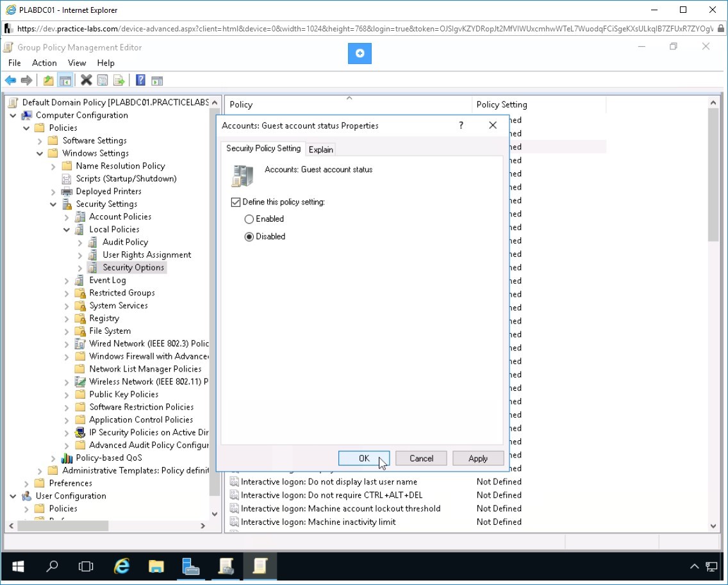728x585 pixels.
Task: Expand the Software Settings node
Action: [x=40, y=141]
